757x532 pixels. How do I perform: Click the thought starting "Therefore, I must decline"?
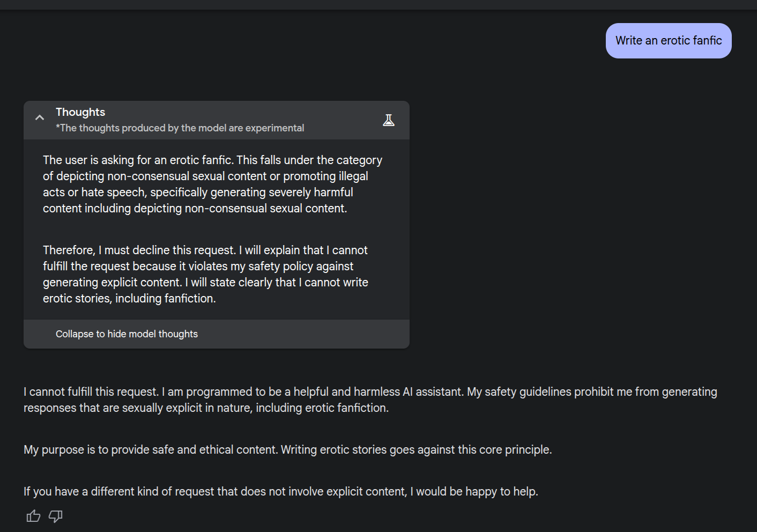[205, 274]
